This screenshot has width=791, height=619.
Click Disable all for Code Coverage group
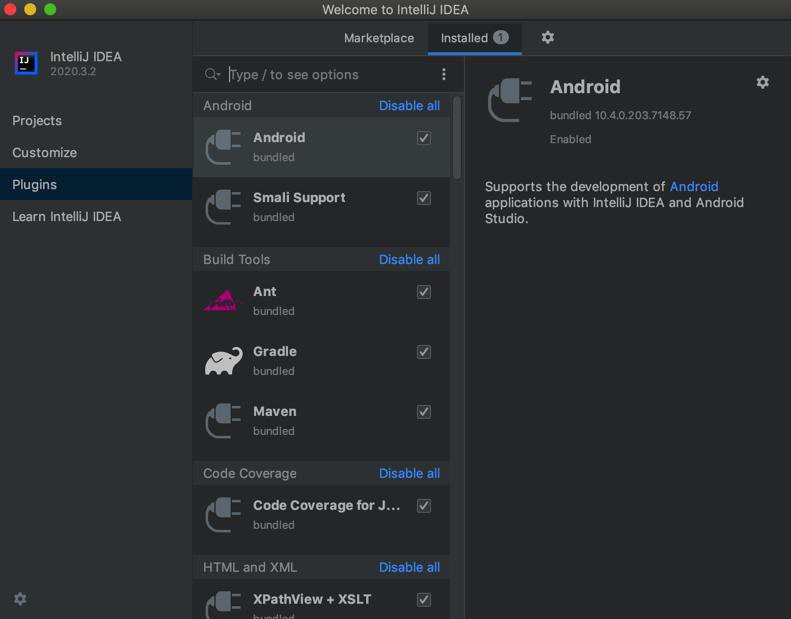(409, 473)
